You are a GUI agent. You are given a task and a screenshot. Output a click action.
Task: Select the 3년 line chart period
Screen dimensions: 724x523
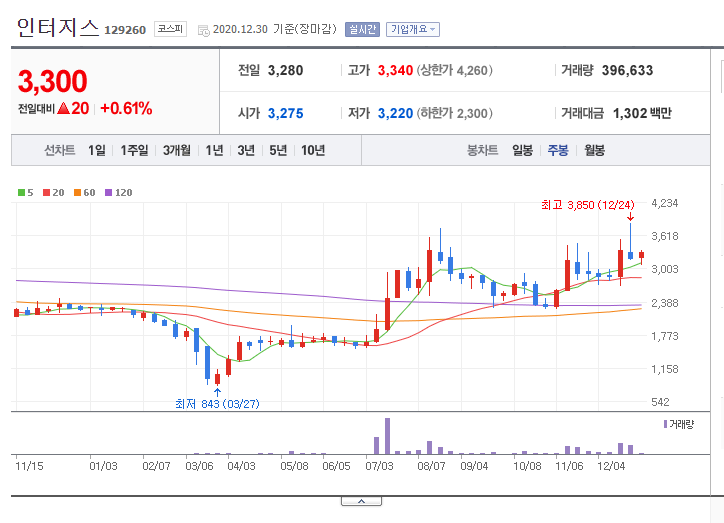(x=246, y=150)
